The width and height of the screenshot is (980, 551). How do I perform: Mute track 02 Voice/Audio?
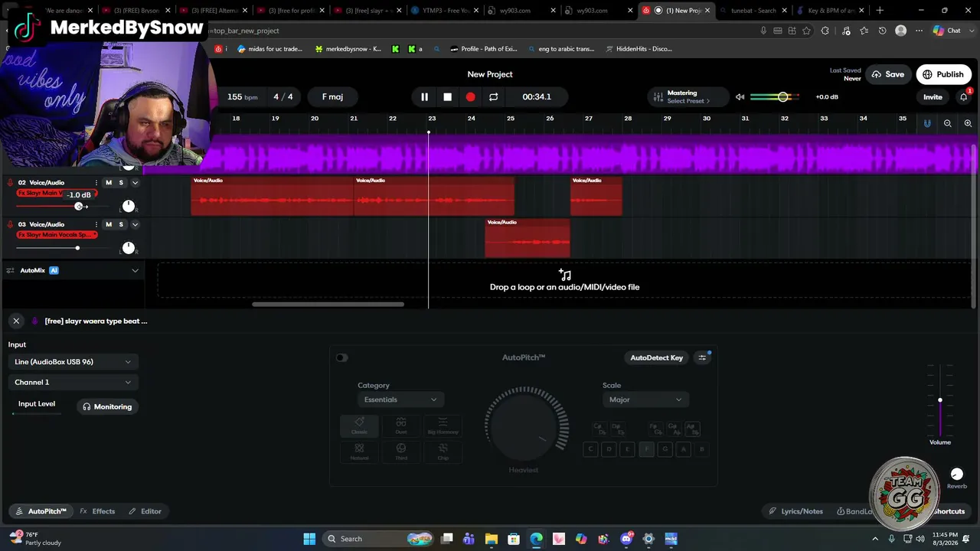(x=109, y=183)
